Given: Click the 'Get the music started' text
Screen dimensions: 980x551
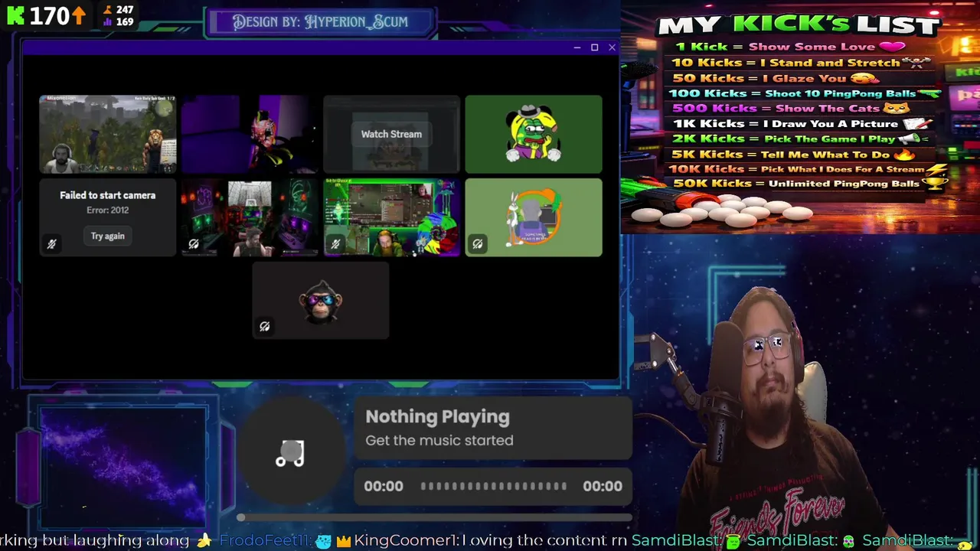Looking at the screenshot, I should point(439,440).
